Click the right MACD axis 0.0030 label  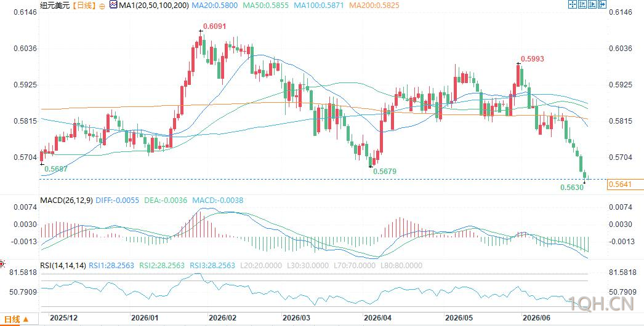621,225
